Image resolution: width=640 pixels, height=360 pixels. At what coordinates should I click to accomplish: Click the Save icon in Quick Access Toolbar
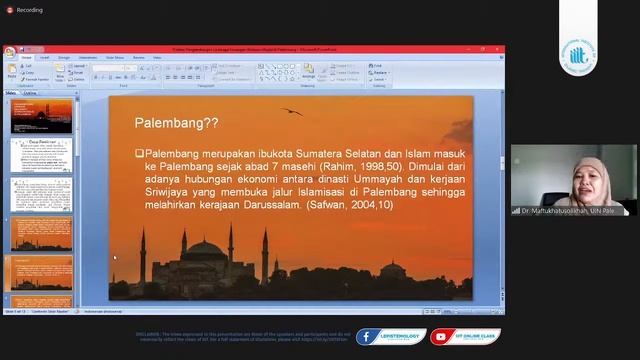pos(22,49)
